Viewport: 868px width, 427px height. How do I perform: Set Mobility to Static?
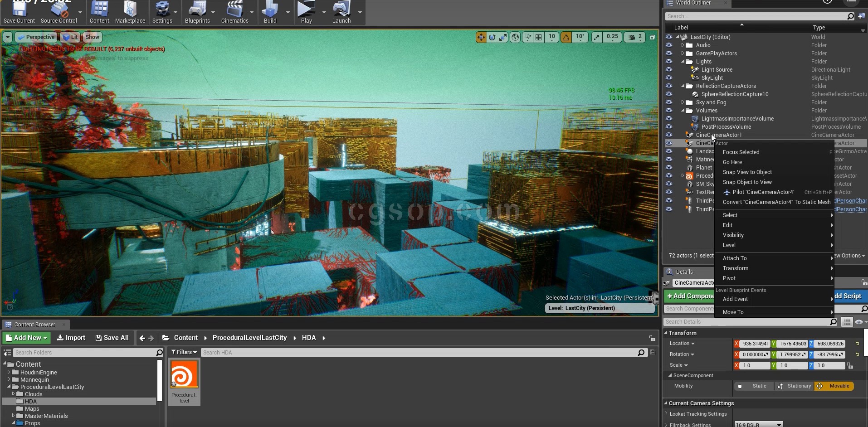[754, 386]
